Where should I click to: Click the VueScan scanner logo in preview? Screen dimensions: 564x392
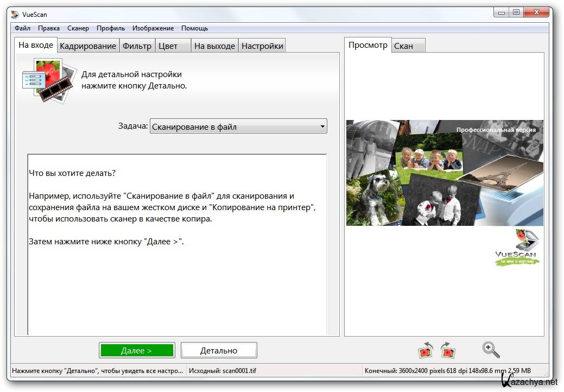518,248
